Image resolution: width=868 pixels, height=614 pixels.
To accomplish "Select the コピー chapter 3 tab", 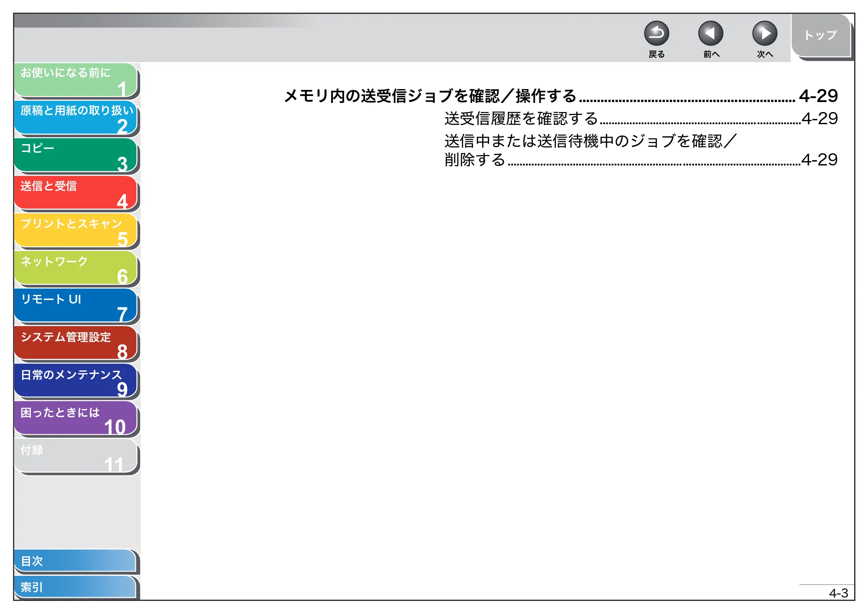I will (x=76, y=155).
